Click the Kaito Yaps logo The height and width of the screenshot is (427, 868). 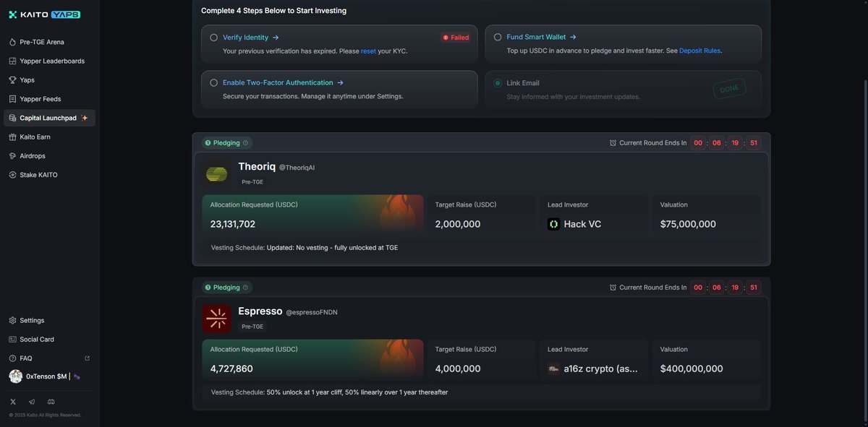[45, 14]
